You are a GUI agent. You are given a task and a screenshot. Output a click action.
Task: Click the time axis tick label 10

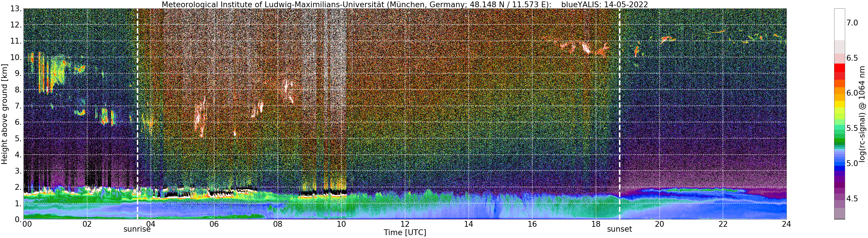click(x=341, y=224)
